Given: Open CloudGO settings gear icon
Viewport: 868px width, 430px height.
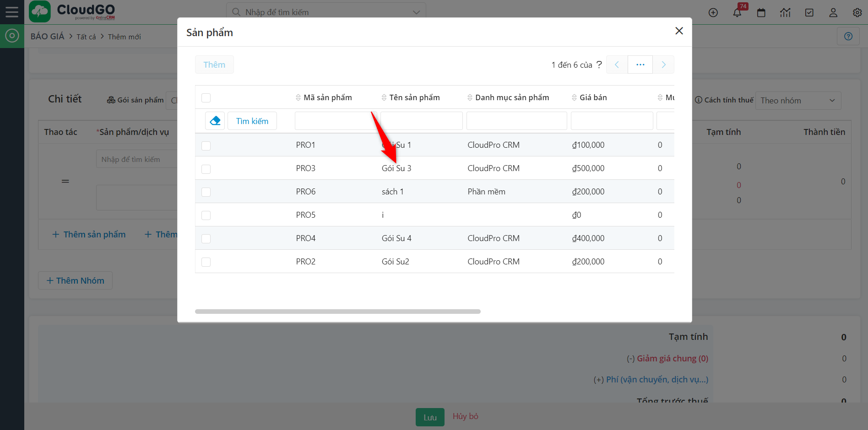Looking at the screenshot, I should (857, 12).
